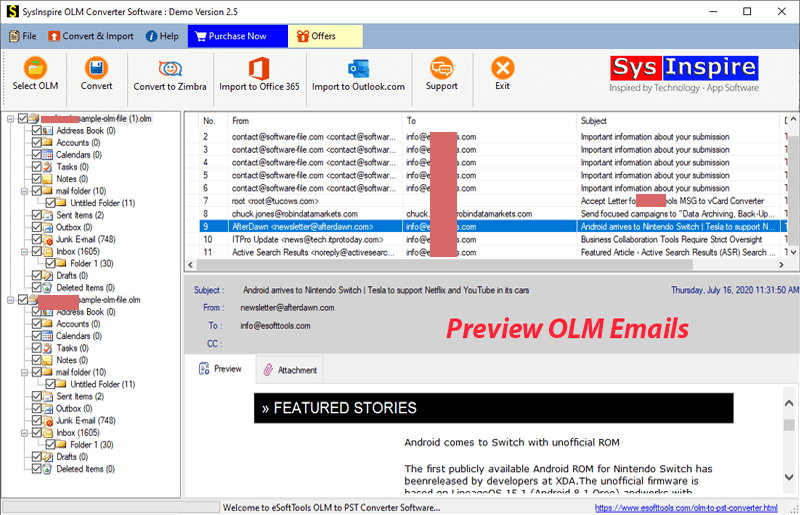This screenshot has width=800, height=515.
Task: Click the Purchase Now menu item
Action: point(238,36)
